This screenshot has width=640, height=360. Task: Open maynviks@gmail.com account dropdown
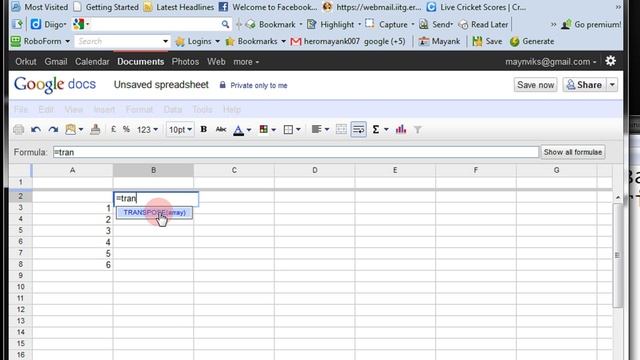551,62
